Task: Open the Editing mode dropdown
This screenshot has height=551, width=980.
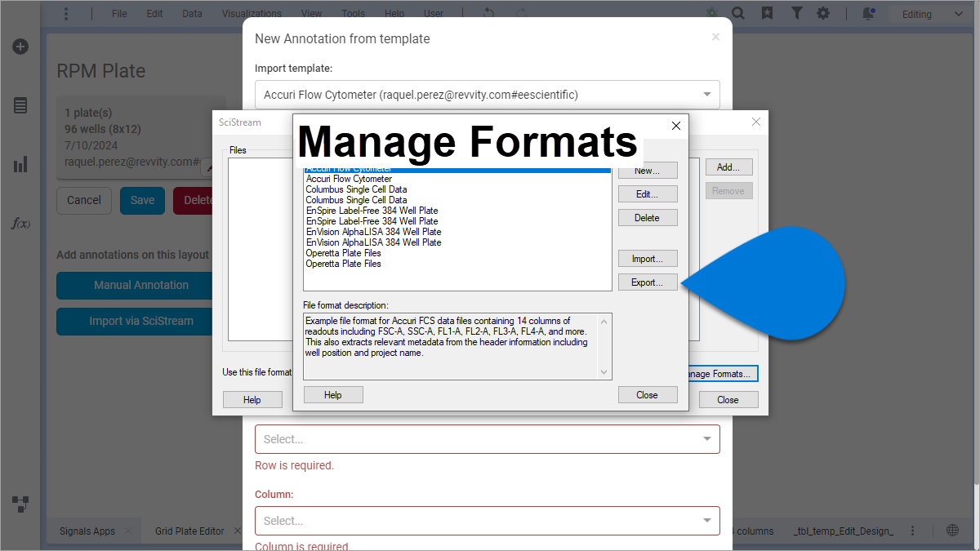Action: (x=932, y=14)
